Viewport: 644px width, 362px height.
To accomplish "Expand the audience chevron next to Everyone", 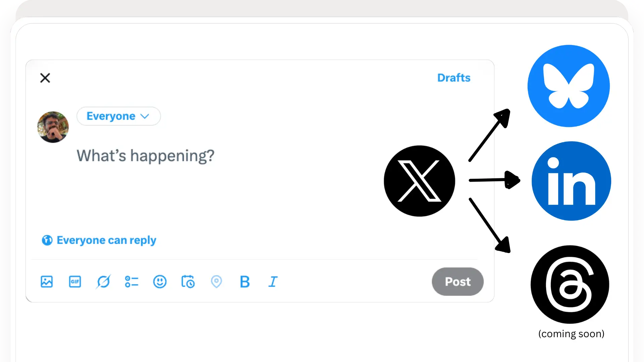I will coord(145,116).
